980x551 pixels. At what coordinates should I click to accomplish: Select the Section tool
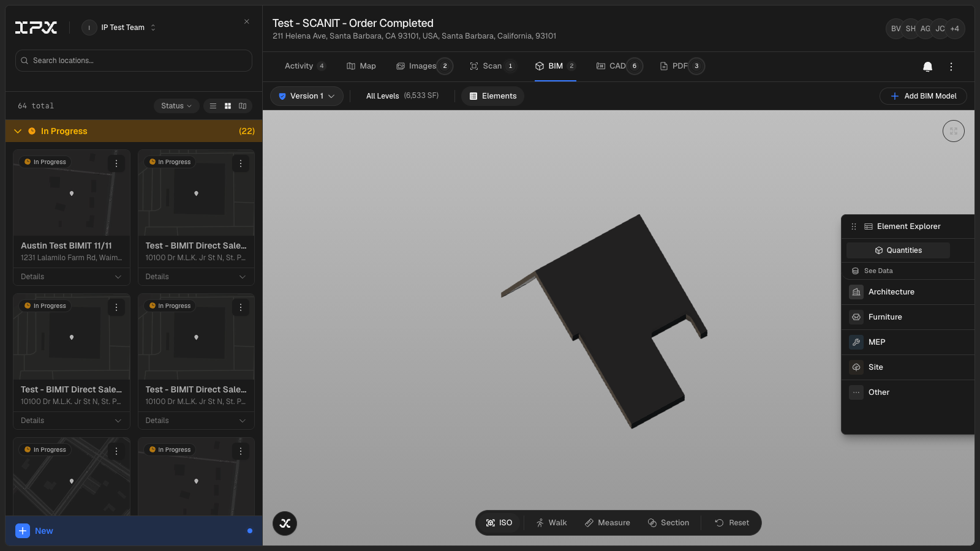pos(668,523)
